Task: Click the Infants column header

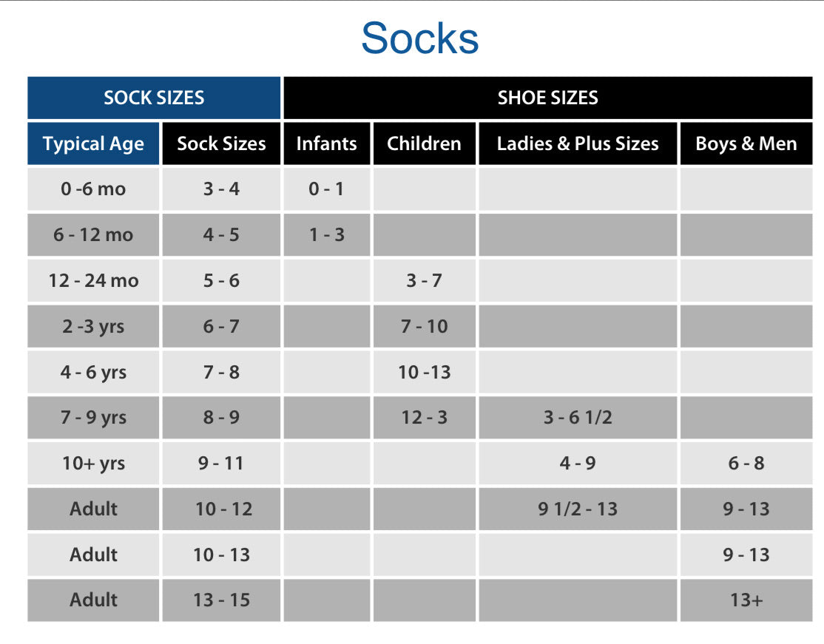Action: [326, 143]
